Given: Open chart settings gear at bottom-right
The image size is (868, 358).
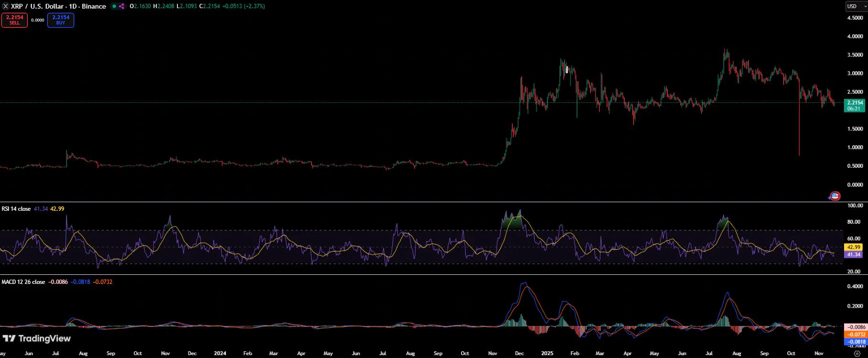Looking at the screenshot, I should coord(857,354).
